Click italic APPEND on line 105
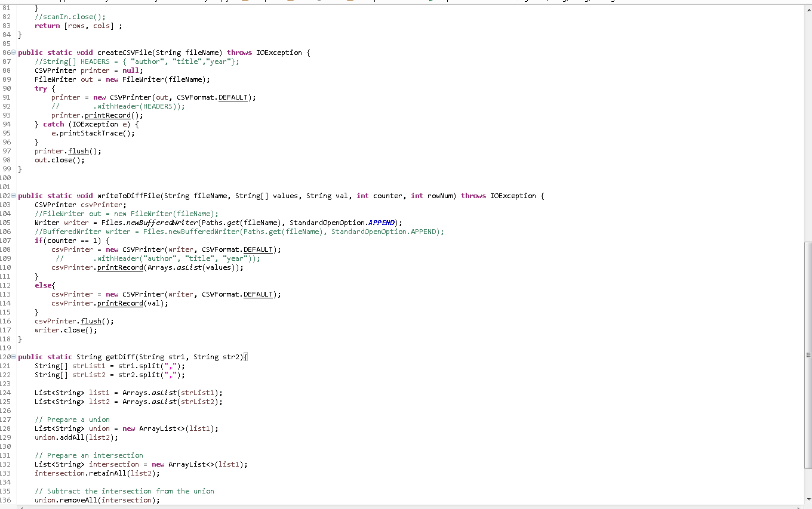812x509 pixels. [382, 223]
